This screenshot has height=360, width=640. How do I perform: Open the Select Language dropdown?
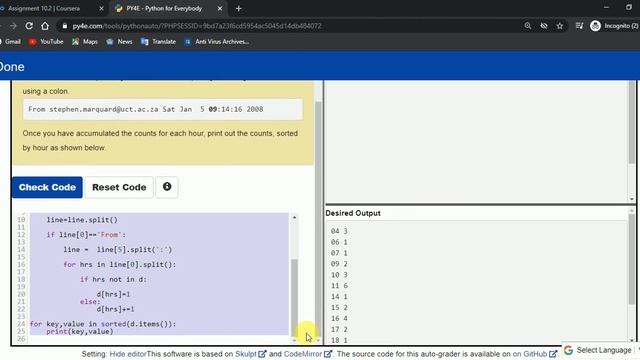click(x=604, y=350)
